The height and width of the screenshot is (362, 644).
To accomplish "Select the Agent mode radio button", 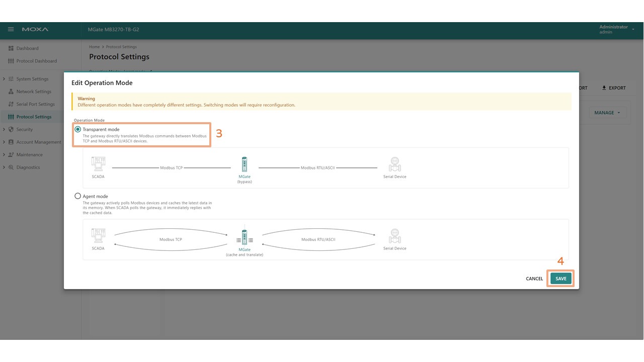I will [77, 196].
